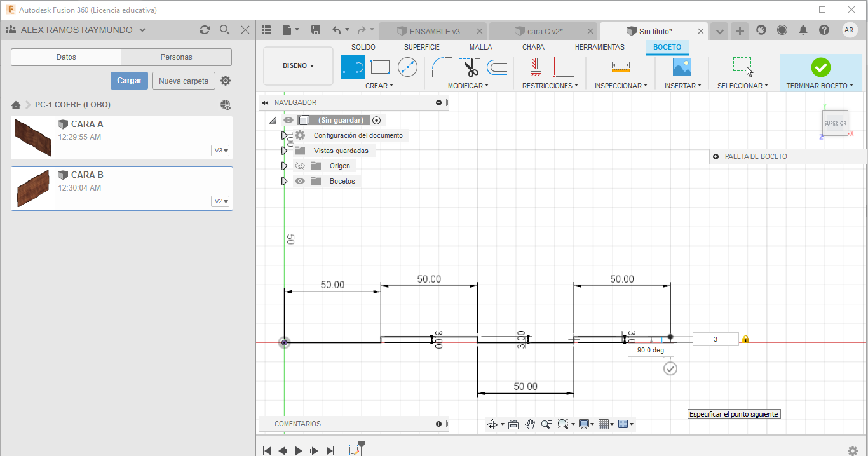Toggle visibility of the unsaved component
868x456 pixels.
click(x=288, y=120)
